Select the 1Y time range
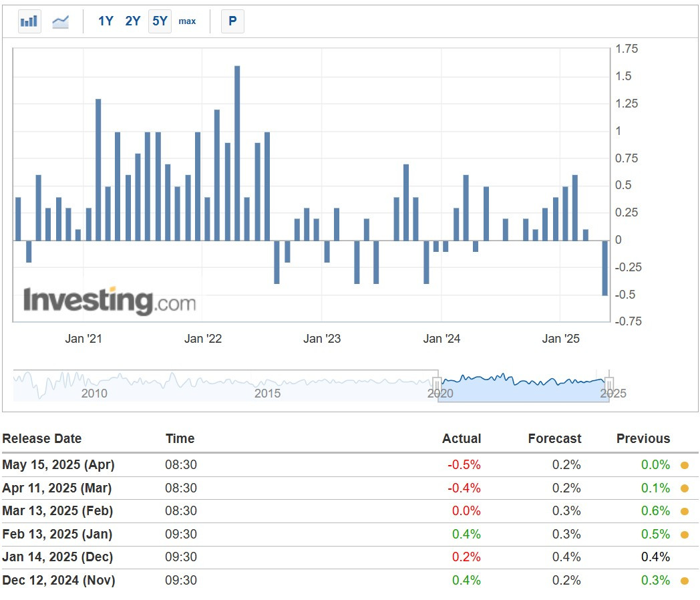The image size is (700, 600). (x=106, y=21)
